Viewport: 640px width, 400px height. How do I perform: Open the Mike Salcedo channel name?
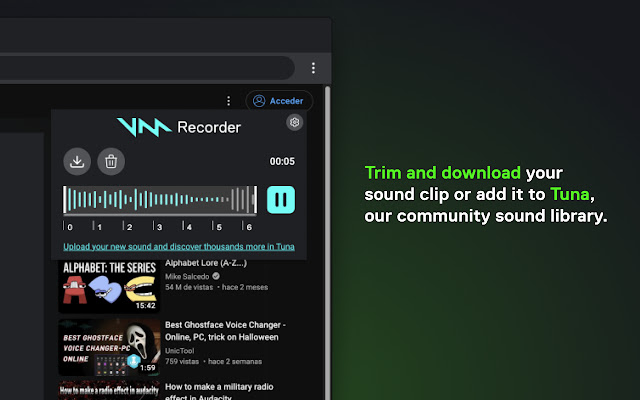187,276
